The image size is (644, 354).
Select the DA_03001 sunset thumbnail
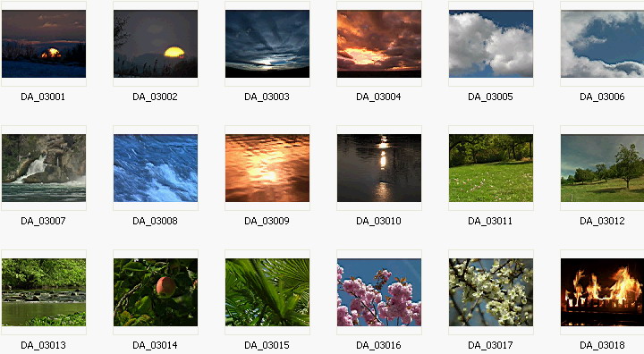[x=44, y=44]
